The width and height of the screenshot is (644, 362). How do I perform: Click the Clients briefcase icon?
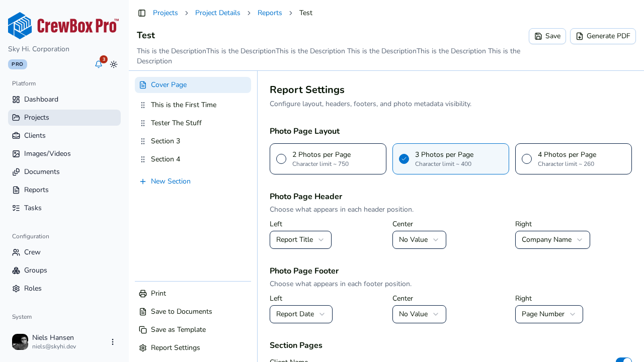tap(16, 136)
